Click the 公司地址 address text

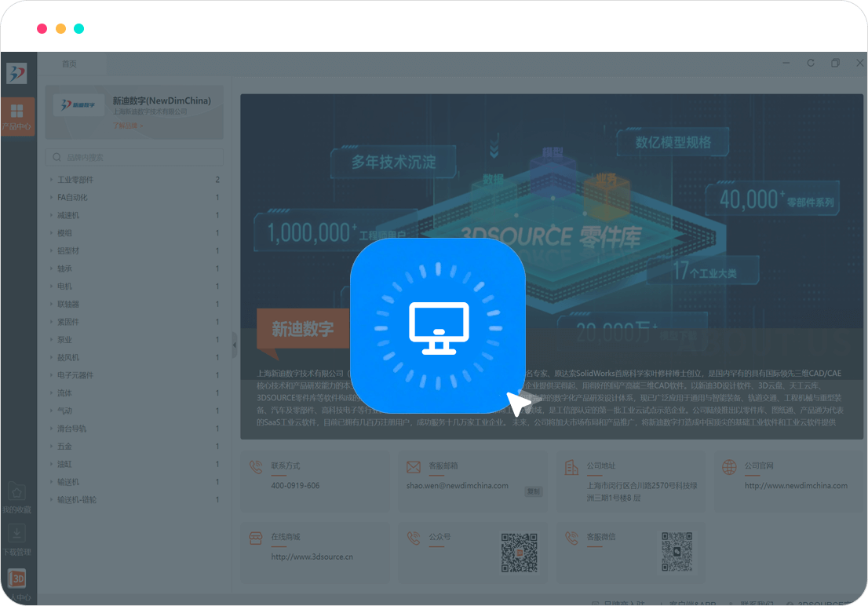click(642, 492)
